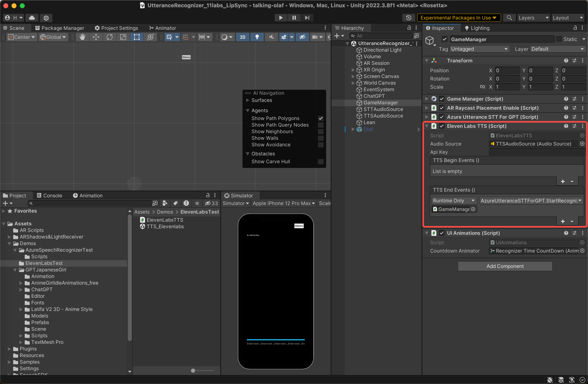Image resolution: width=588 pixels, height=384 pixels.
Task: Click the Add Component button
Action: pyautogui.click(x=505, y=266)
